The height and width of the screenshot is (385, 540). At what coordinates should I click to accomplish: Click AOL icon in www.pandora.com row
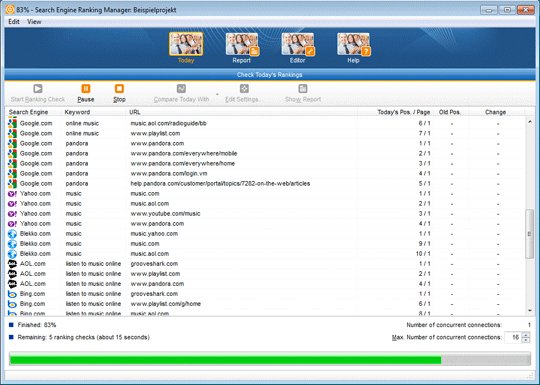tap(12, 284)
